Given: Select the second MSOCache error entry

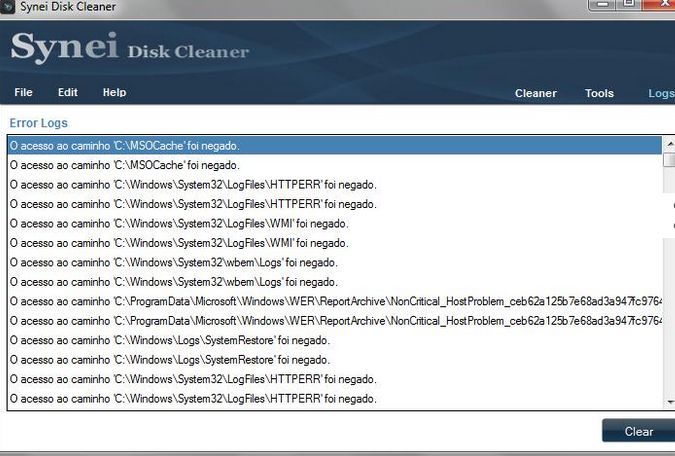Looking at the screenshot, I should (x=335, y=165).
